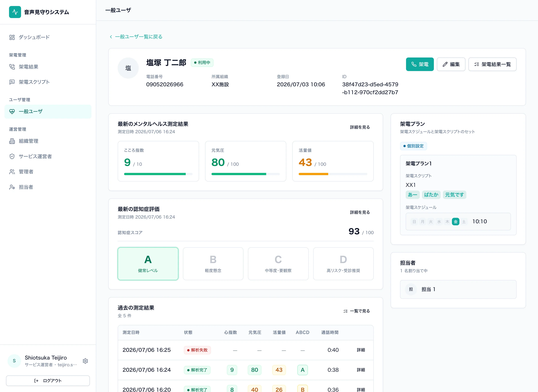Click the logout arrow icon
Image resolution: width=538 pixels, height=392 pixels.
(36, 381)
